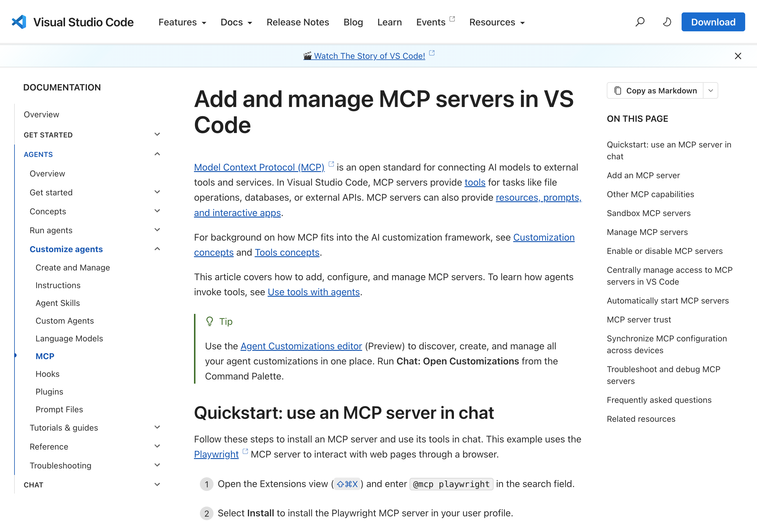Go to Release Notes
This screenshot has width=757, height=532.
298,22
